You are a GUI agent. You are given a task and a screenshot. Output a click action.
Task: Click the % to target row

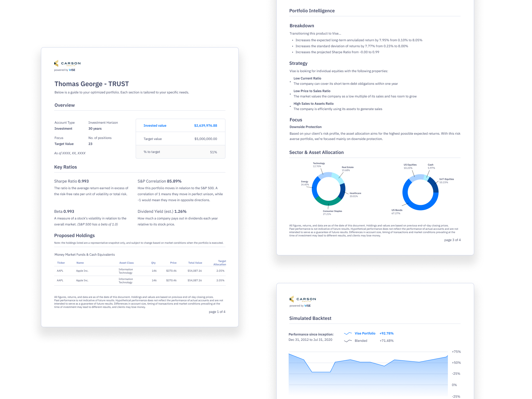pos(180,152)
